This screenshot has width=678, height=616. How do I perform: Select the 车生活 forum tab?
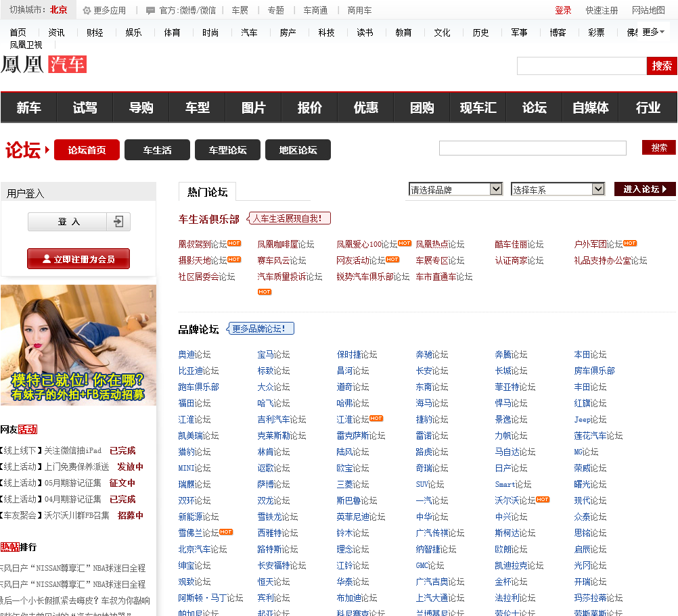pyautogui.click(x=158, y=150)
